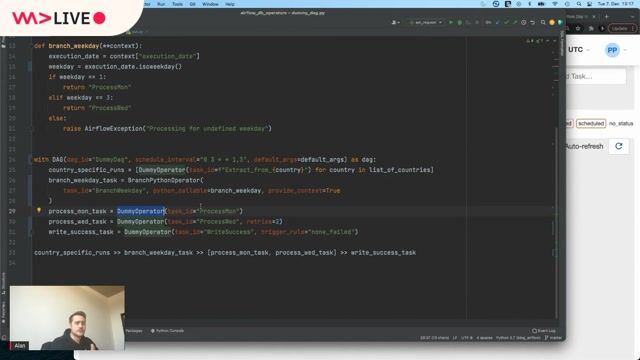Open the run configuration dropdown
Viewport: 640px width, 360px height.
[426, 22]
